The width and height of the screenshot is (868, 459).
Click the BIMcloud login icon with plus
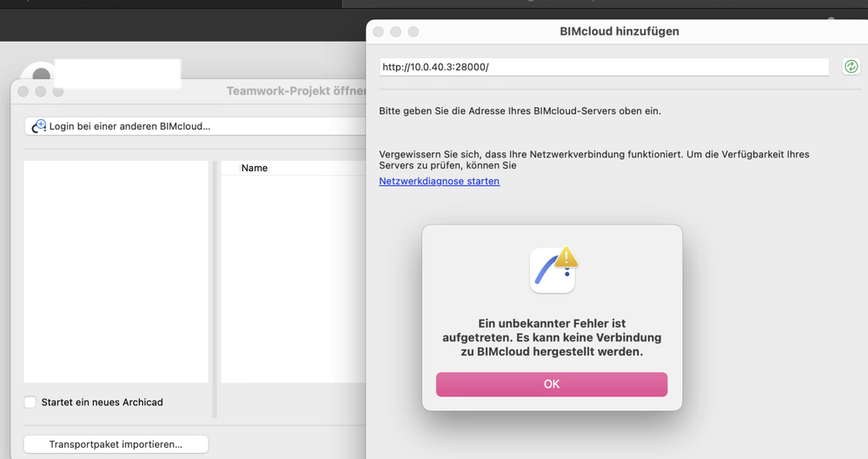39,126
